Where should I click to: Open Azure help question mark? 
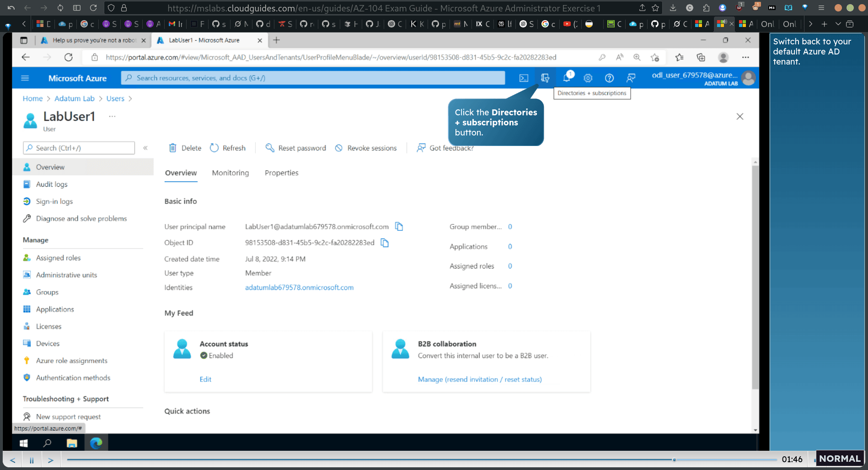[x=609, y=78]
